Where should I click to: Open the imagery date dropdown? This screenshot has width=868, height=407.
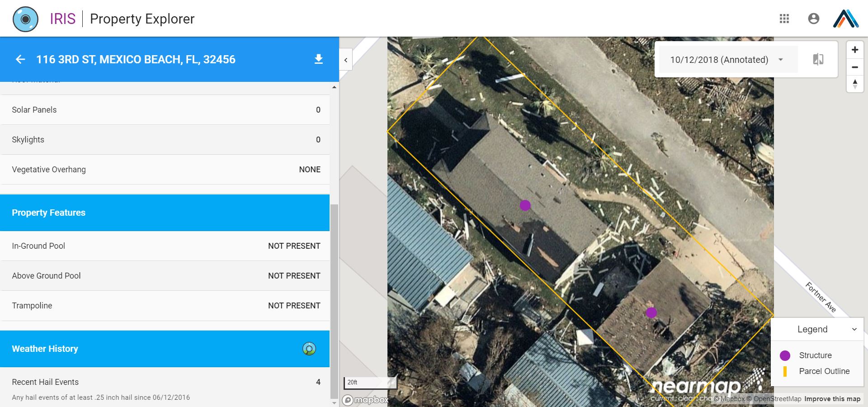(x=727, y=60)
